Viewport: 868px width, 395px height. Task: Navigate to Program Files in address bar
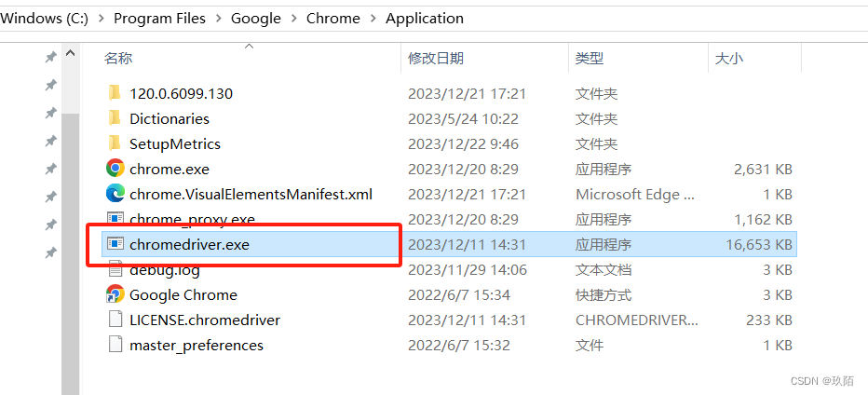click(159, 19)
